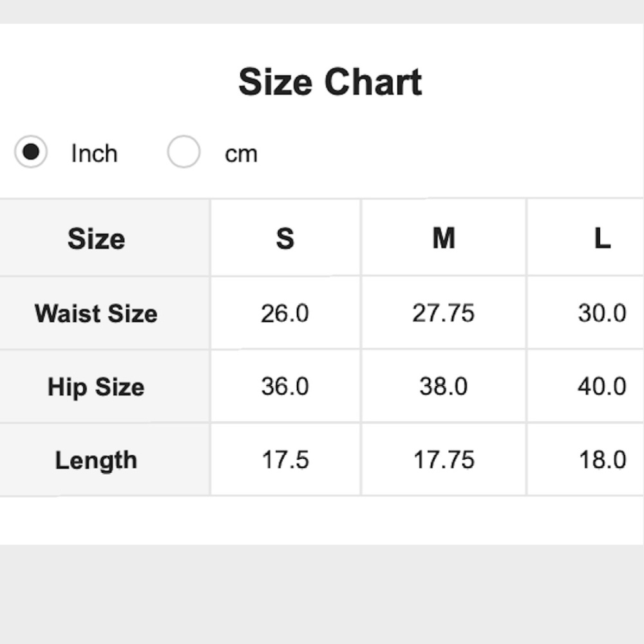Click the cm label text
The width and height of the screenshot is (644, 644).
click(x=241, y=155)
